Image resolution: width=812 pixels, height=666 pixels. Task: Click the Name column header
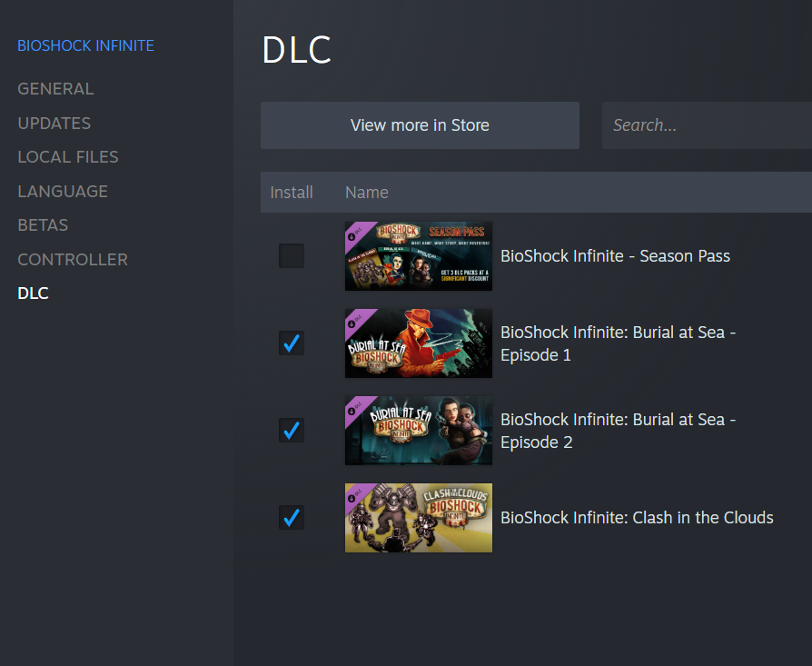(x=367, y=192)
